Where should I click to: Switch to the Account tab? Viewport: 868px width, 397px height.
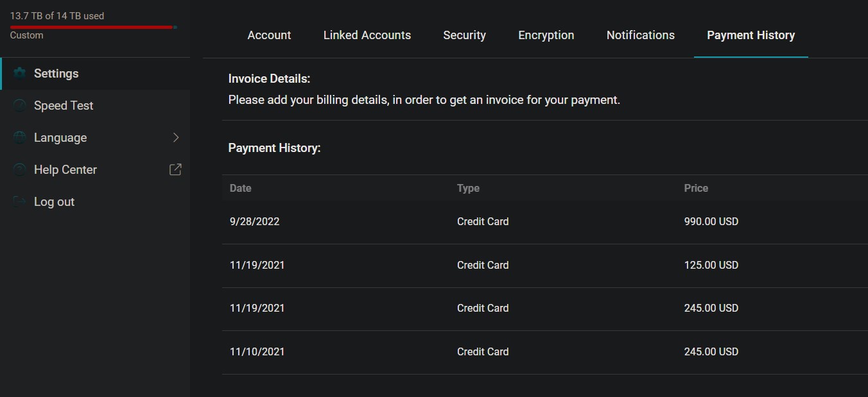tap(269, 35)
